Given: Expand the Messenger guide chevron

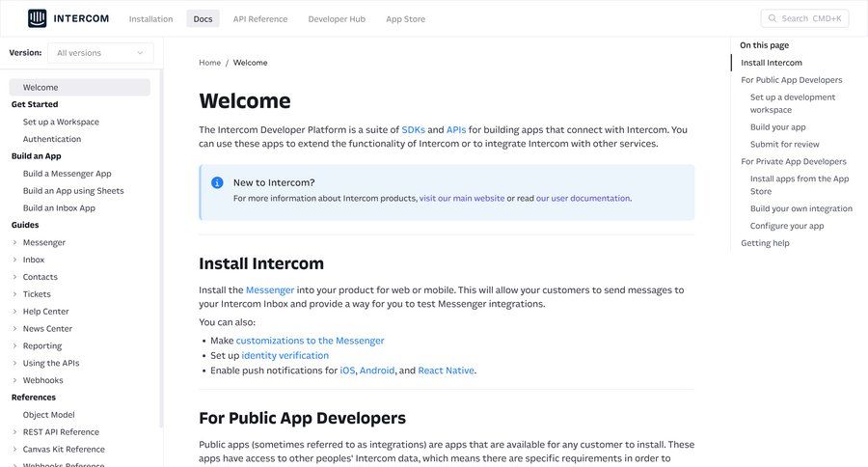Looking at the screenshot, I should click(14, 242).
